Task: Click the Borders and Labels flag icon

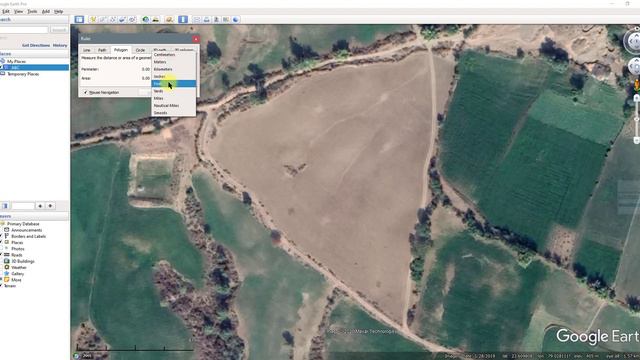Action: pos(7,236)
